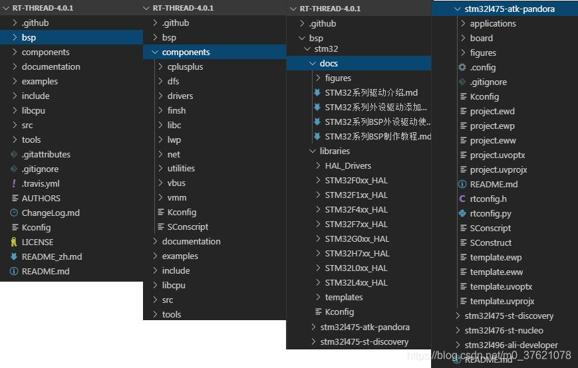Click the LICENSE ribbon icon

point(14,242)
